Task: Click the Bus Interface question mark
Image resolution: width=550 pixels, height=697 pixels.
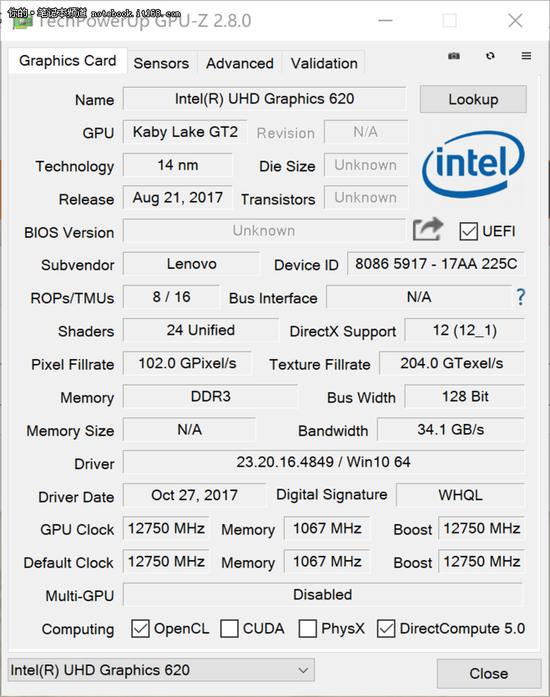Action: 521,297
